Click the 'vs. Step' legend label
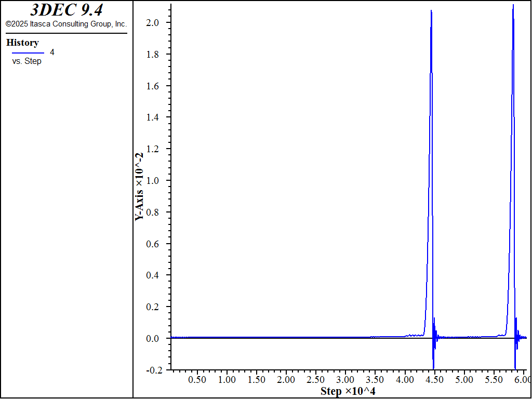The image size is (532, 399). 27,61
